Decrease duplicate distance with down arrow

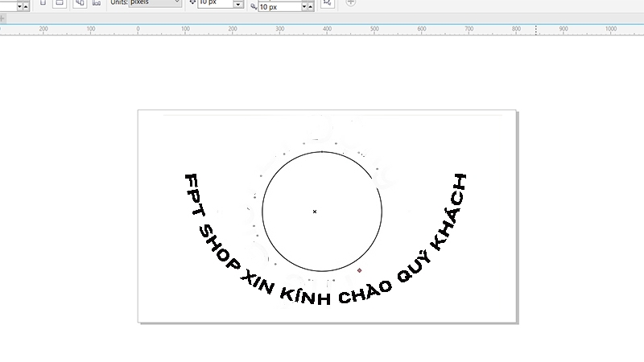(304, 7)
